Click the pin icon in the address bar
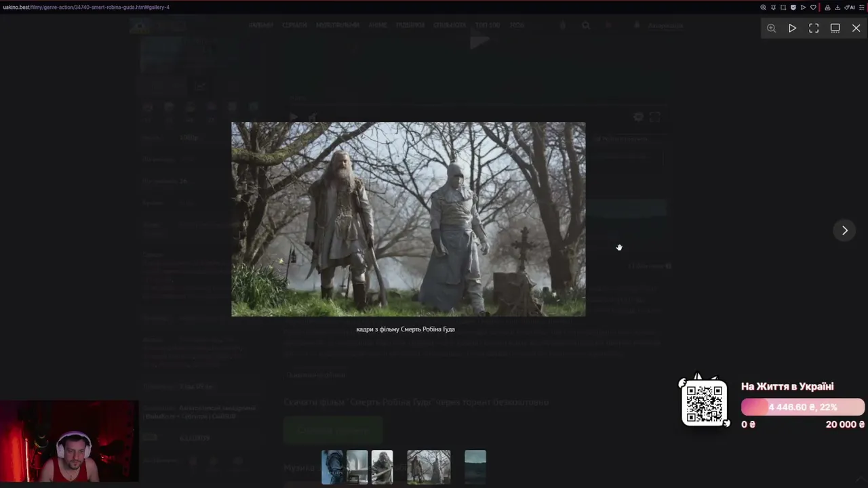 (x=773, y=7)
